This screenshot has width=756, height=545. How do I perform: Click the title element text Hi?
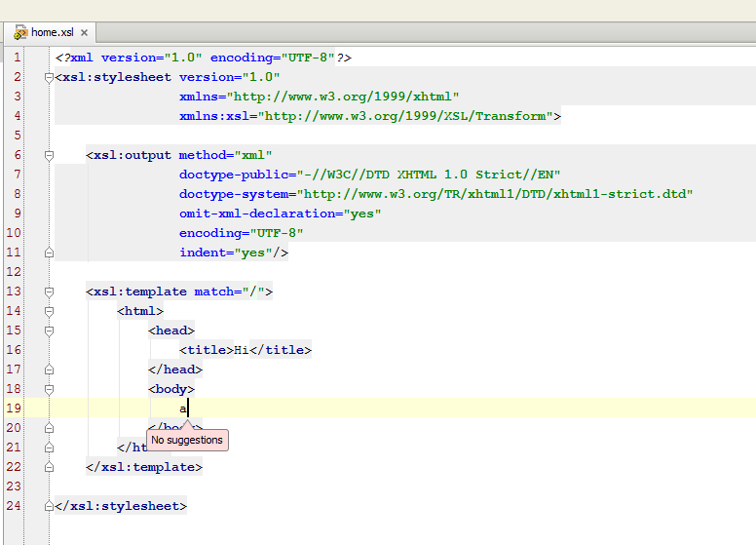(241, 350)
